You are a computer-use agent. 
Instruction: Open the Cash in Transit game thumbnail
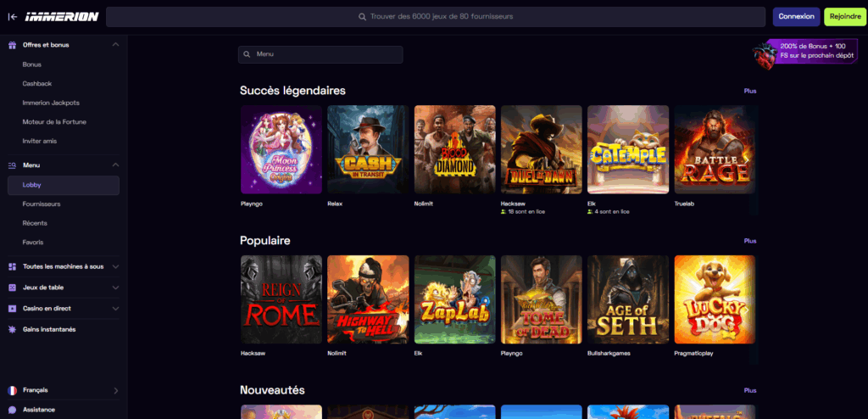pyautogui.click(x=368, y=149)
